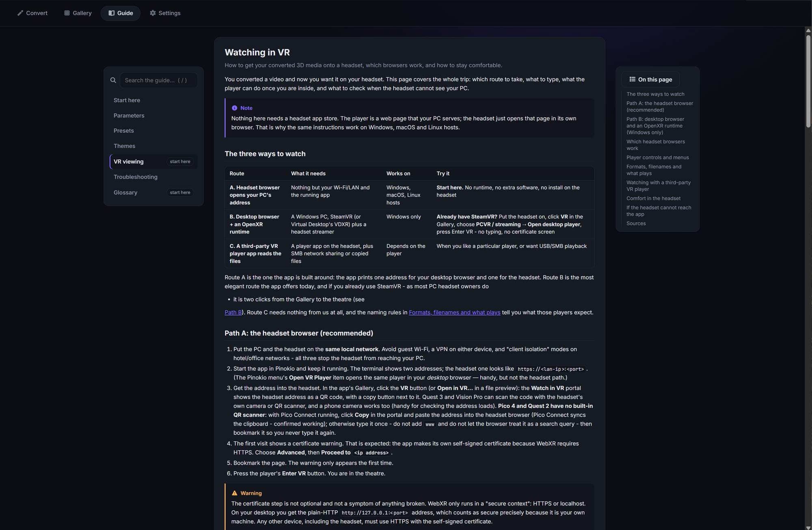Click the page scrollbar thumb

[x=808, y=82]
